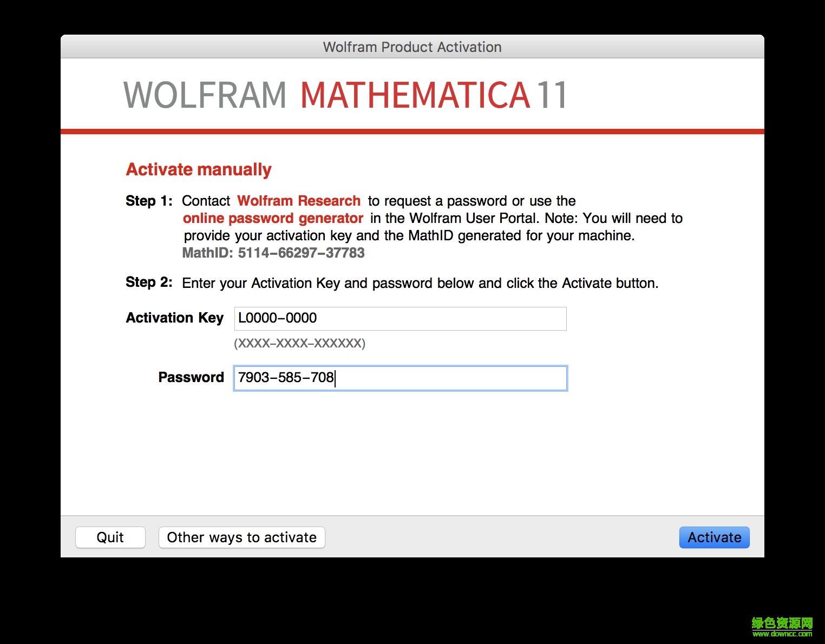Click the "Other ways to activate" button

241,537
